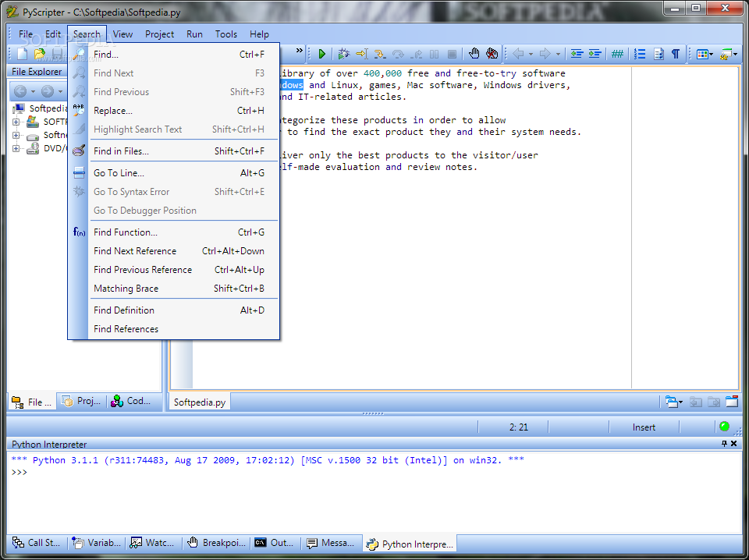Open the File menu
The image size is (749, 560).
tap(26, 34)
